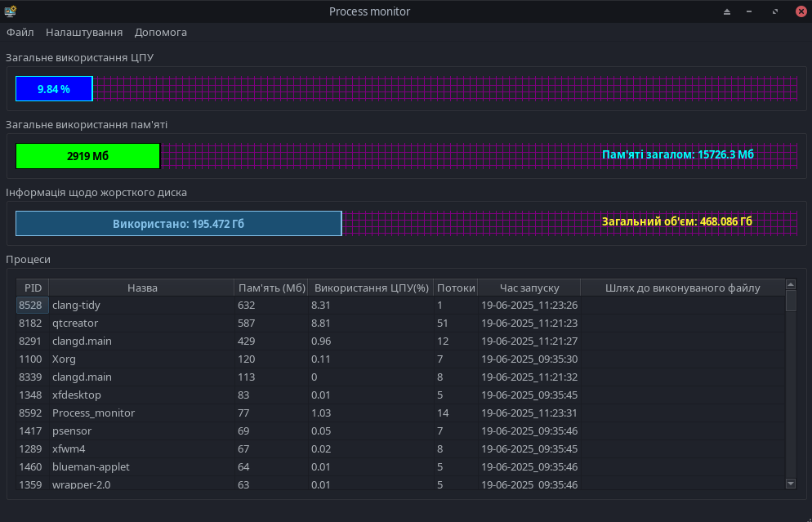Click the Загальний об'єм: 468.086 Гб label

[677, 221]
